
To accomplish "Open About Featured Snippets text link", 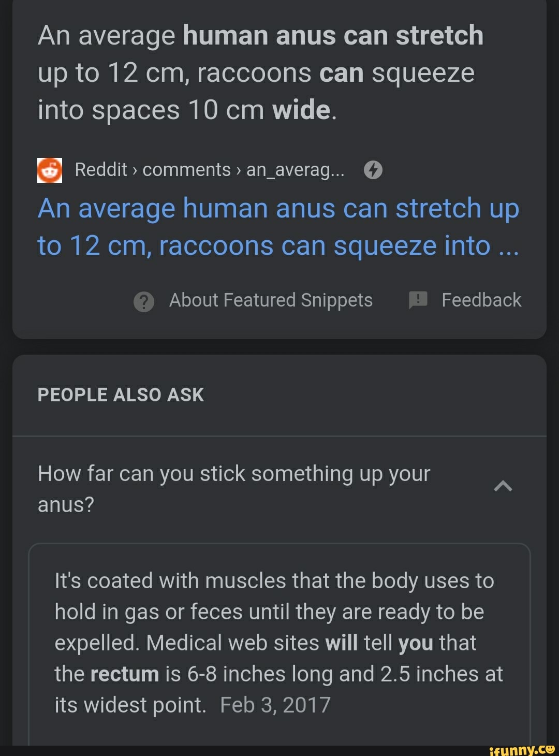I will pos(271,300).
